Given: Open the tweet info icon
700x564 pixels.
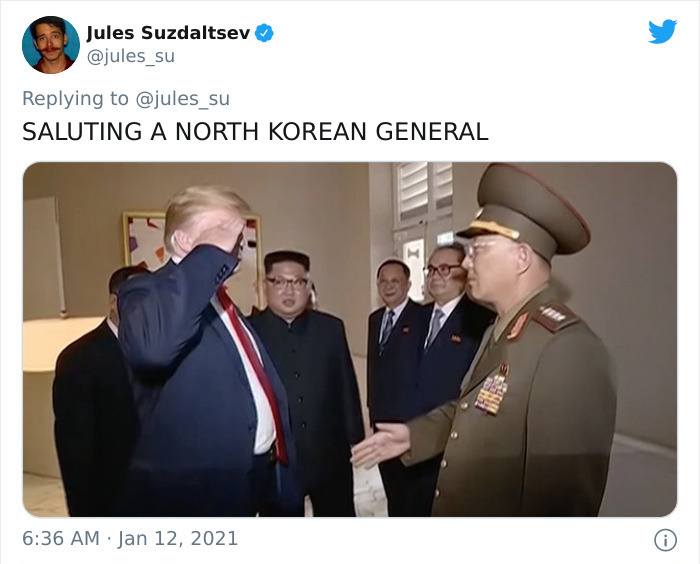Looking at the screenshot, I should coord(665,540).
